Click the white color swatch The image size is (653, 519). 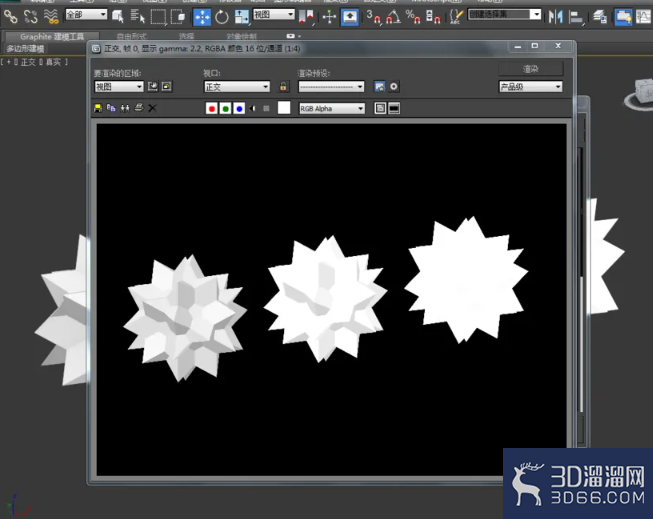[x=284, y=108]
